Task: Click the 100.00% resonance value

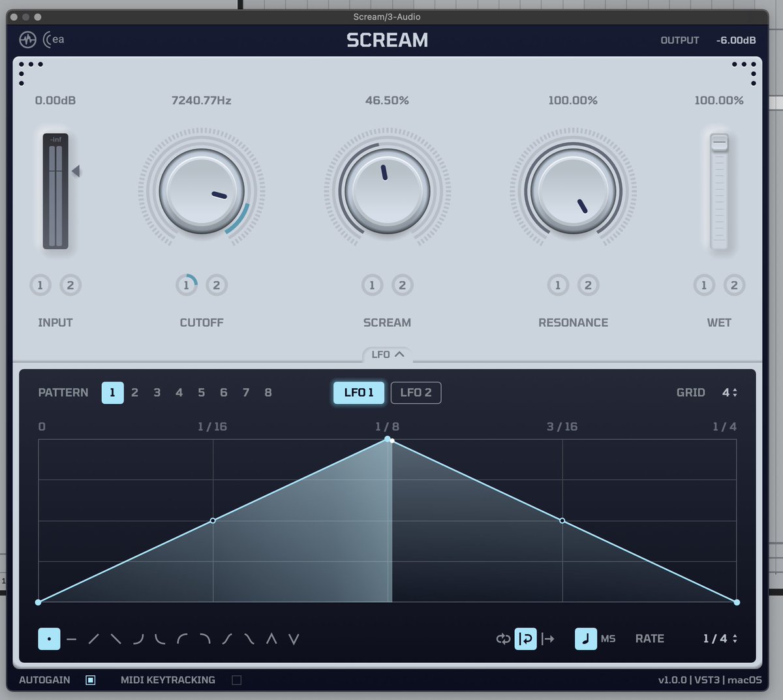Action: coord(573,100)
